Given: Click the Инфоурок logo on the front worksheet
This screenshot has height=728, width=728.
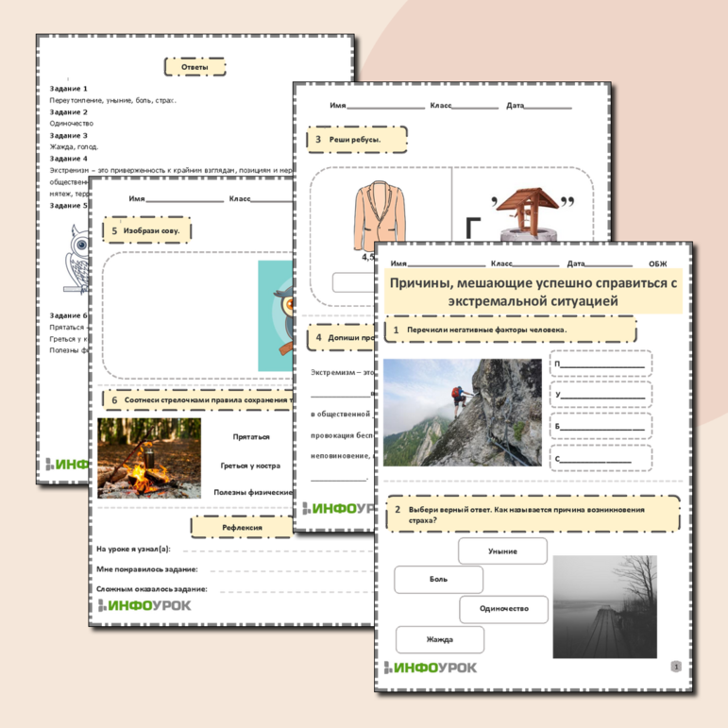Looking at the screenshot, I should click(x=431, y=668).
